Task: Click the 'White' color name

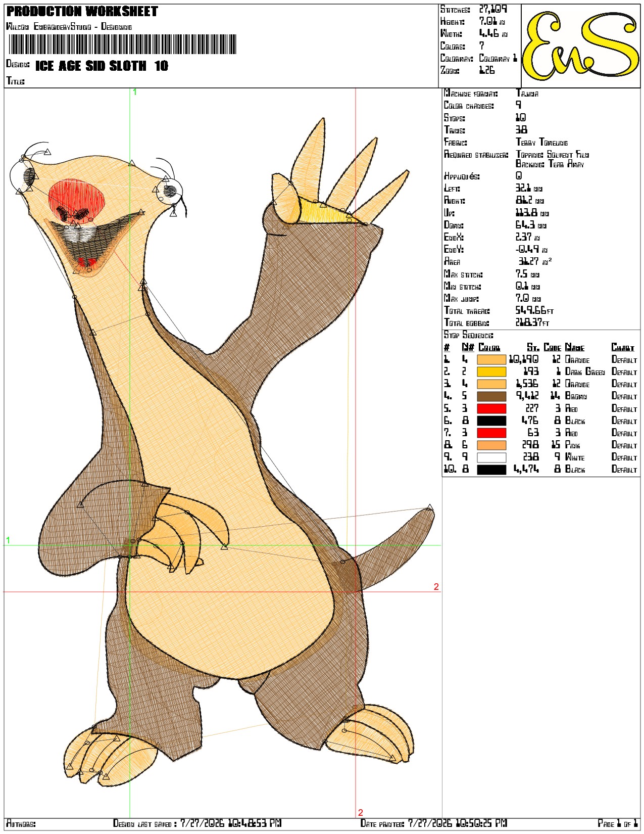Action: (x=575, y=457)
